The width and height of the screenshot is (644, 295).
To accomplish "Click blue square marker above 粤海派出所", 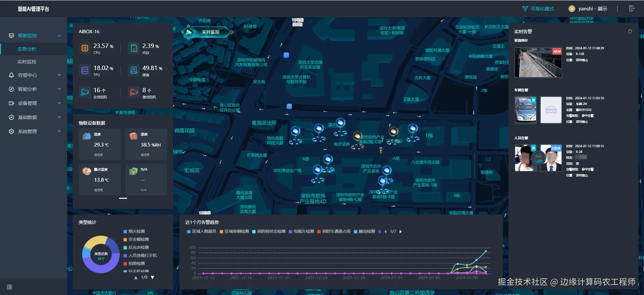I will tap(289, 106).
